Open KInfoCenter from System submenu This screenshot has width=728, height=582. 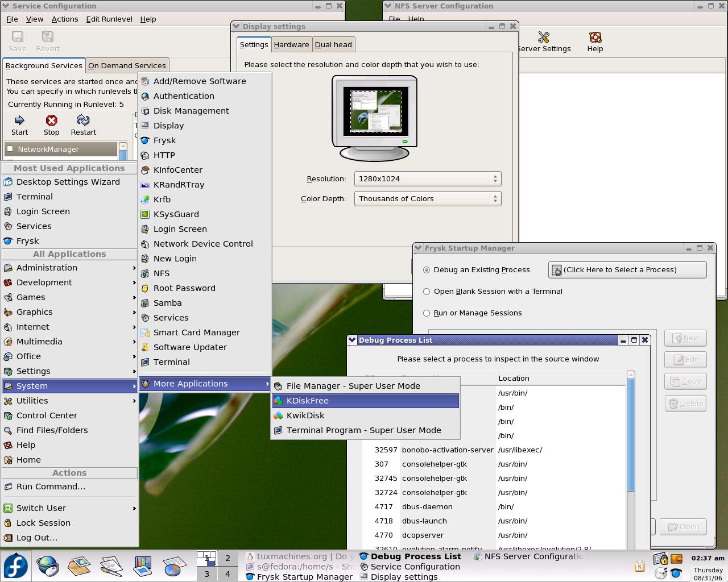pyautogui.click(x=205, y=170)
